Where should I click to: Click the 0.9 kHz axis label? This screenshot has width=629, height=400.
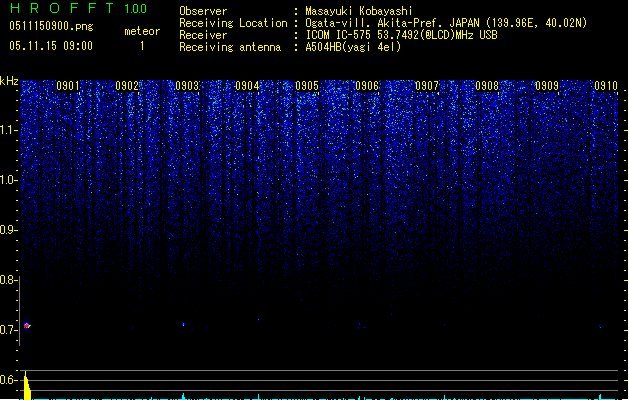9,230
